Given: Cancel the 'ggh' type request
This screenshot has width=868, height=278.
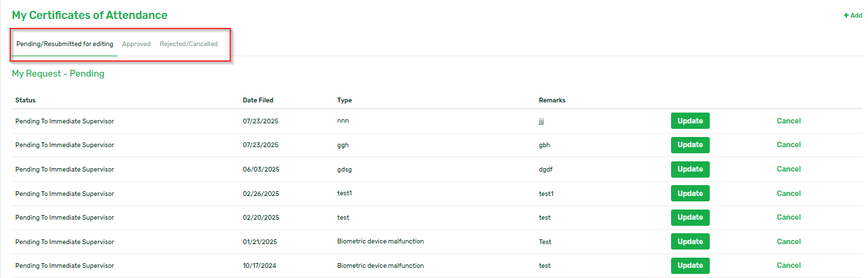Looking at the screenshot, I should tap(789, 145).
